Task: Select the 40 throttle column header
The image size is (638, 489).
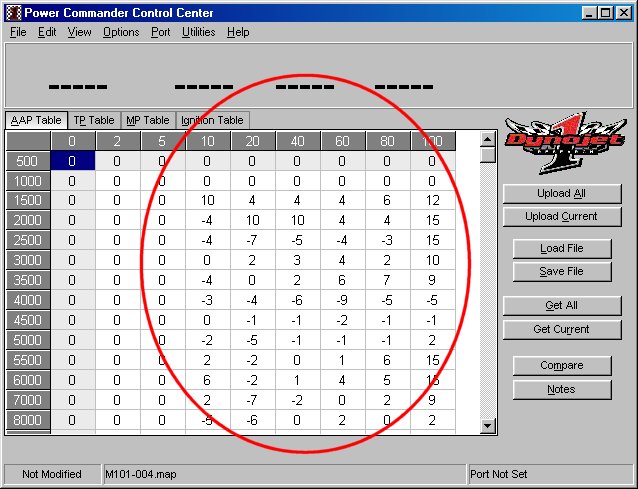Action: [x=297, y=141]
